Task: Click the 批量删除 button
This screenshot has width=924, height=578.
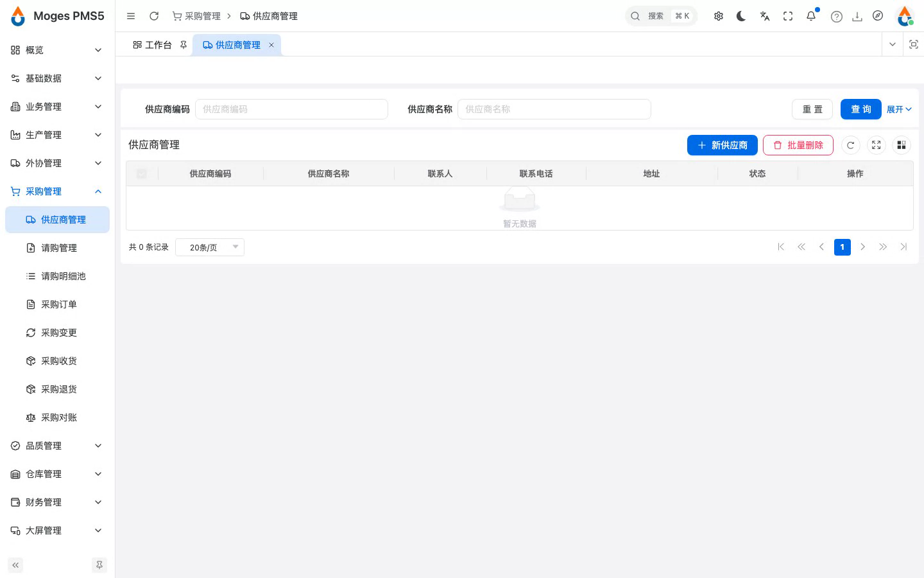Action: pyautogui.click(x=798, y=145)
